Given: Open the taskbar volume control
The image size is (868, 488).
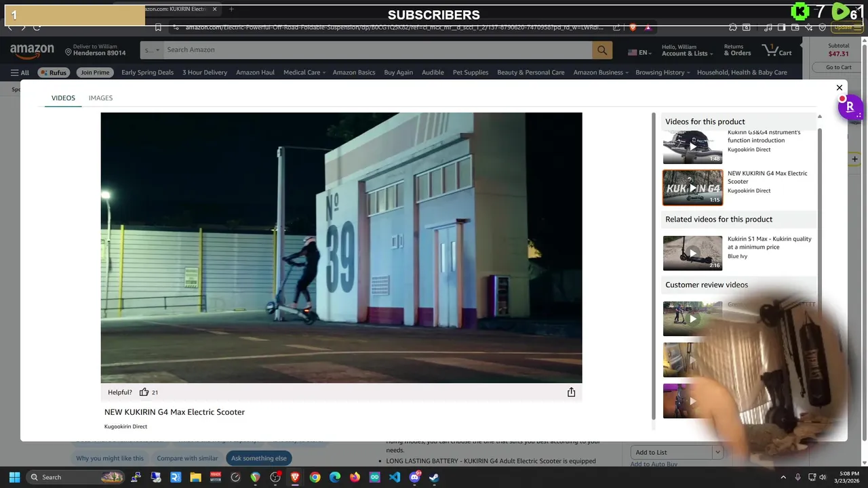Looking at the screenshot, I should point(823,477).
